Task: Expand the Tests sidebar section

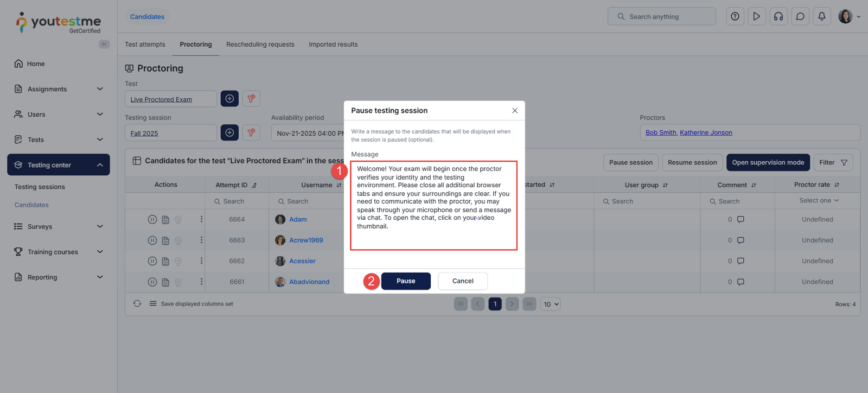Action: click(59, 140)
